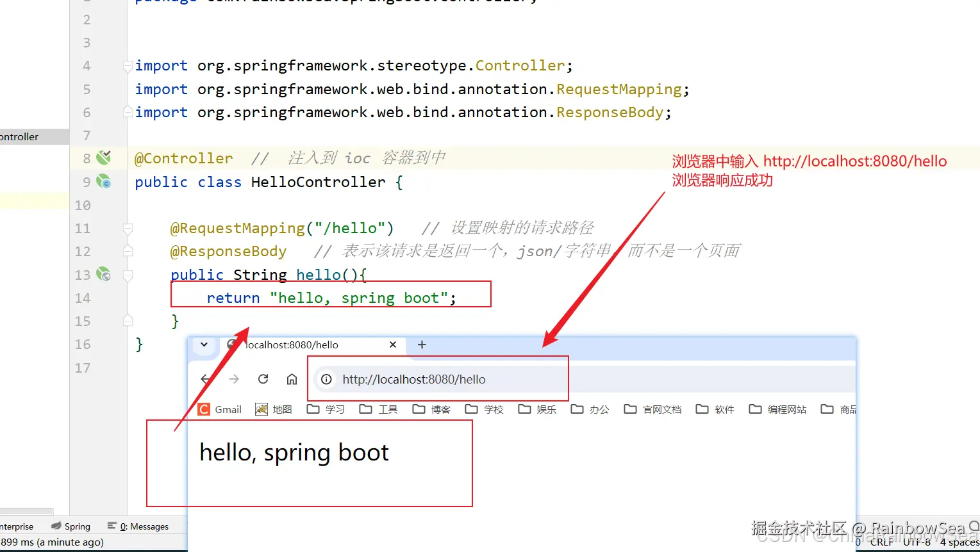The width and height of the screenshot is (980, 552).
Task: Open the 官网文档 bookmark folder
Action: [653, 409]
